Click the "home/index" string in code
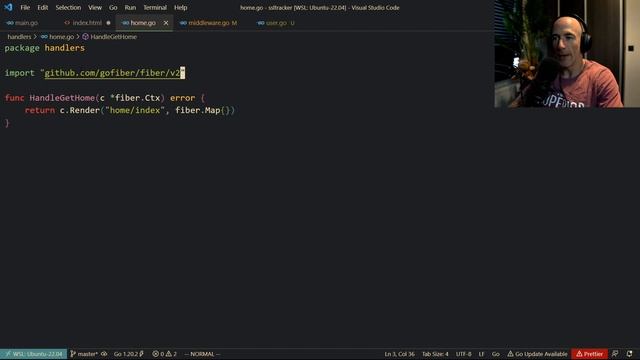The height and width of the screenshot is (360, 640). (135, 110)
